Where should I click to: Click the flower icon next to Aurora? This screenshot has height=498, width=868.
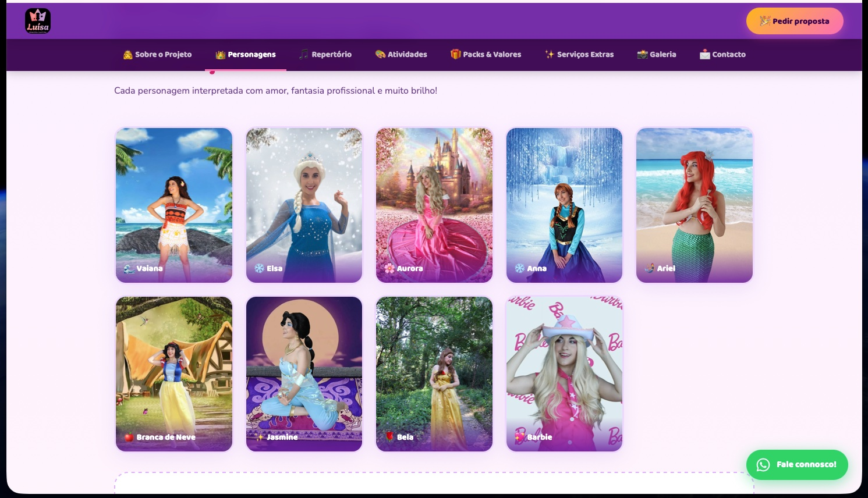[x=389, y=269]
